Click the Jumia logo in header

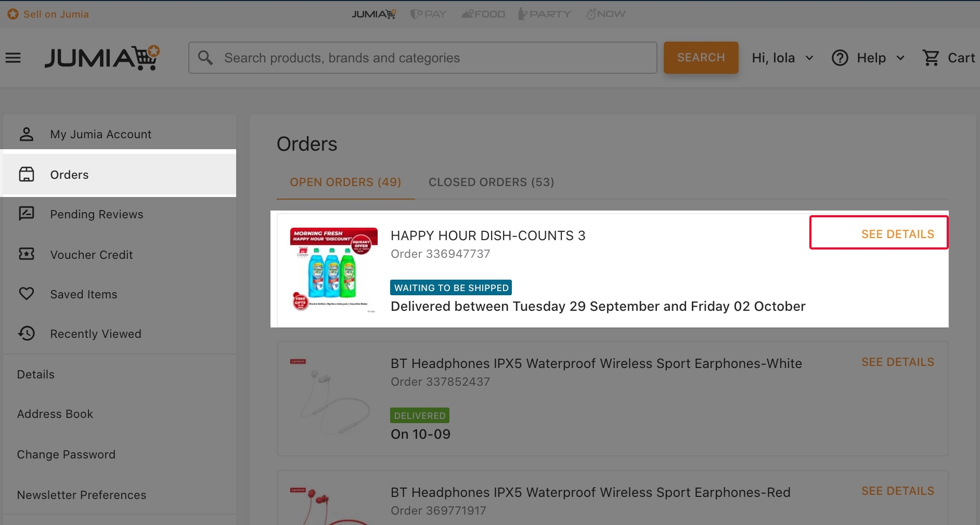point(102,58)
